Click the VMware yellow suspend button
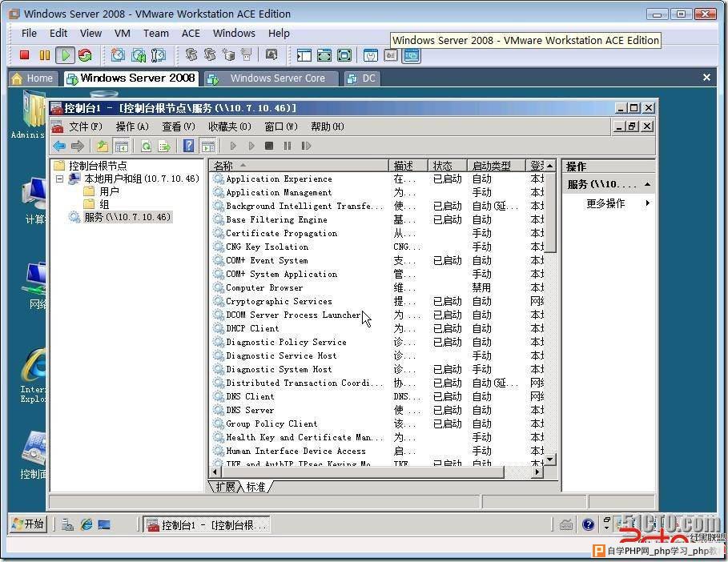Viewport: 728px width, 562px height. [x=45, y=55]
